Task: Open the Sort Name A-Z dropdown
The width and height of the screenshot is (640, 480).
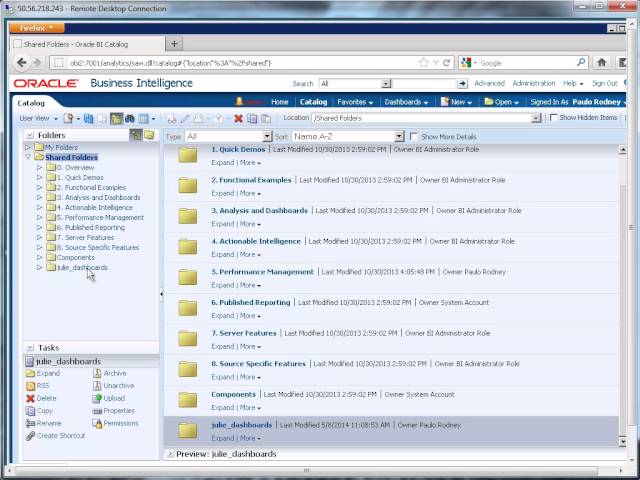Action: coord(399,136)
